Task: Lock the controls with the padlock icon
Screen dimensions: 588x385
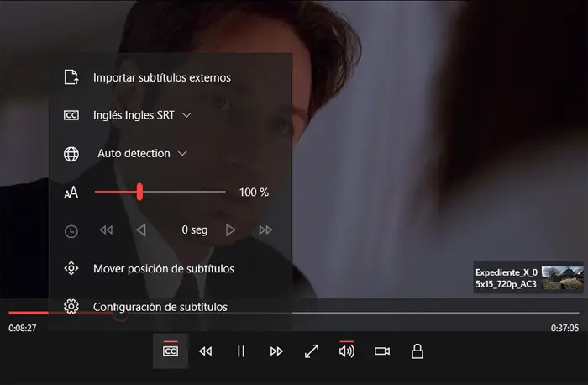Action: tap(417, 351)
